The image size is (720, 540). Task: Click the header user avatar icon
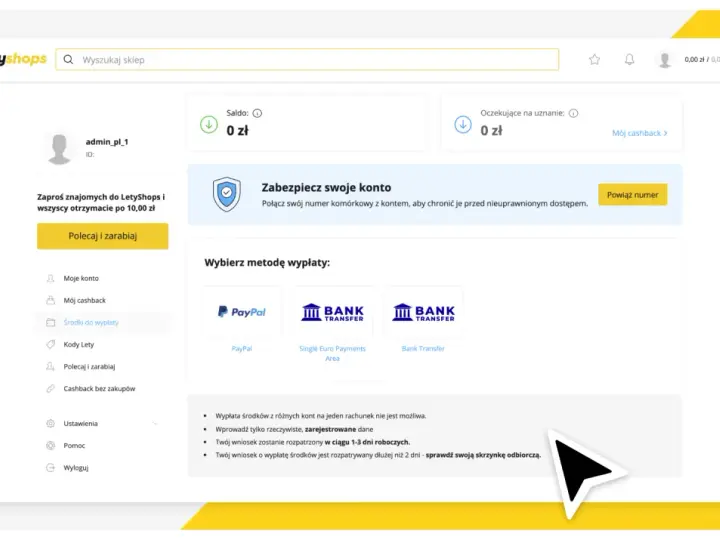[664, 60]
